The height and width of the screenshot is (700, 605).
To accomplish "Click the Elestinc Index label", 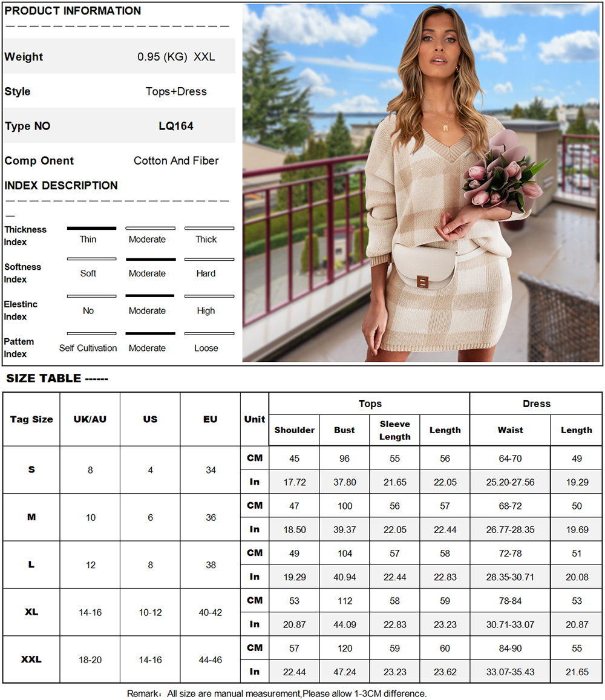I will tap(21, 310).
